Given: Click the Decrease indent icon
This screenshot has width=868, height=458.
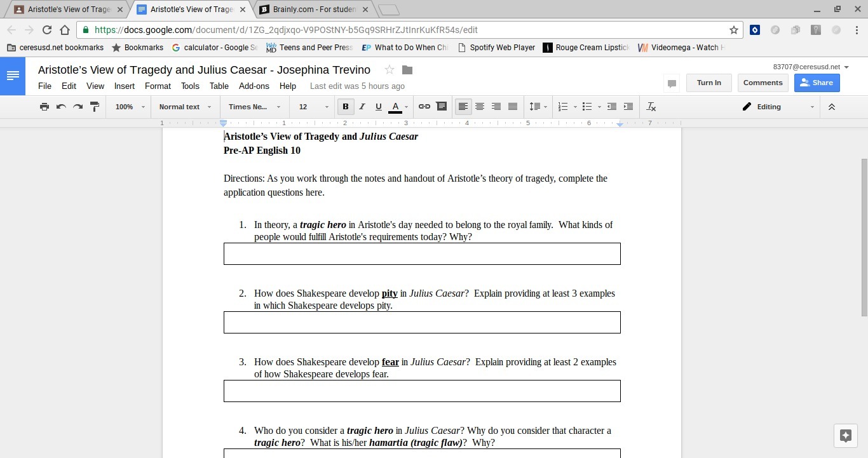Looking at the screenshot, I should (611, 107).
